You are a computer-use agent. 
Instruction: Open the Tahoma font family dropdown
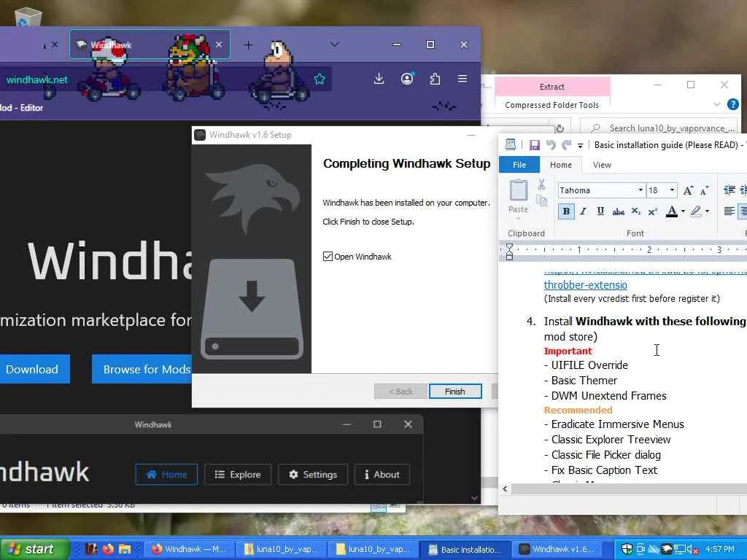(640, 190)
